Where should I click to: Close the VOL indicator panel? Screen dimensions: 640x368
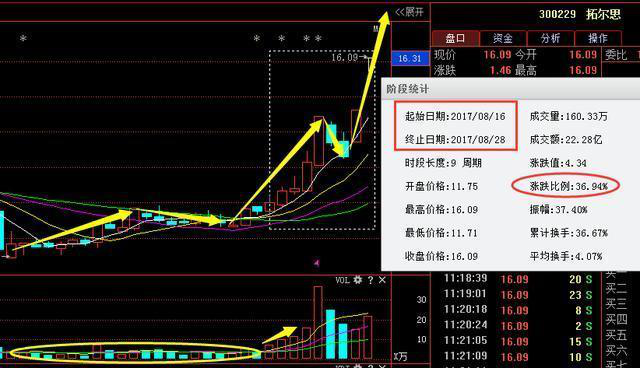382,280
